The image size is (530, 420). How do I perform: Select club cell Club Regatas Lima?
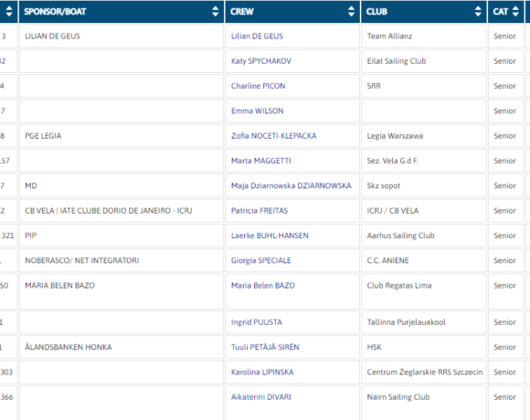pyautogui.click(x=424, y=291)
